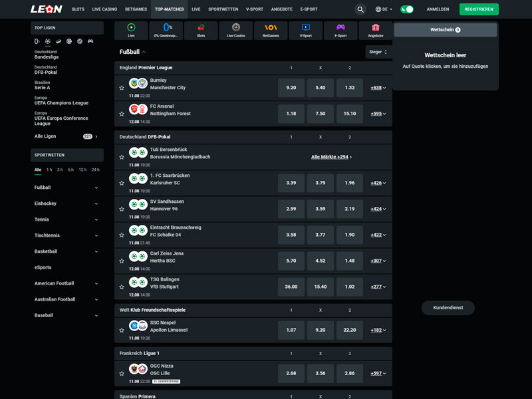Open the search magnifier icon
Image resolution: width=532 pixels, height=399 pixels.
360,9
